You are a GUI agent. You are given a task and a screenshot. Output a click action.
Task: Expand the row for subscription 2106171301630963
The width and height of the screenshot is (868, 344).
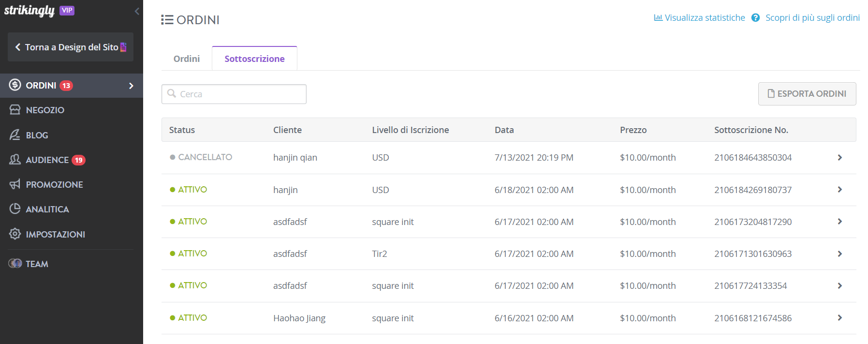840,254
